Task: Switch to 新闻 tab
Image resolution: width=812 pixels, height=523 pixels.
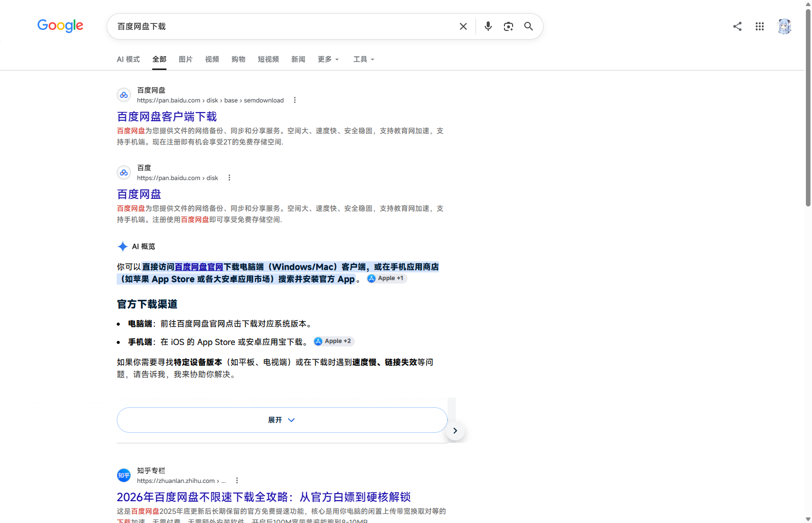Action: (x=298, y=59)
